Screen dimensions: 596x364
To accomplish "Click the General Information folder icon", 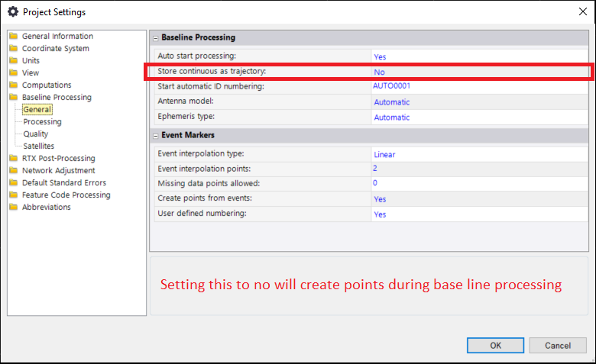I will point(13,37).
